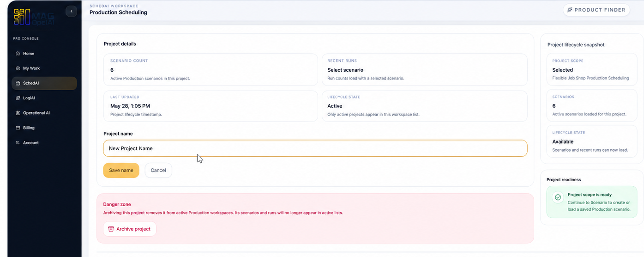Click the Product Finder sparkle icon
The image size is (644, 257).
pyautogui.click(x=570, y=10)
